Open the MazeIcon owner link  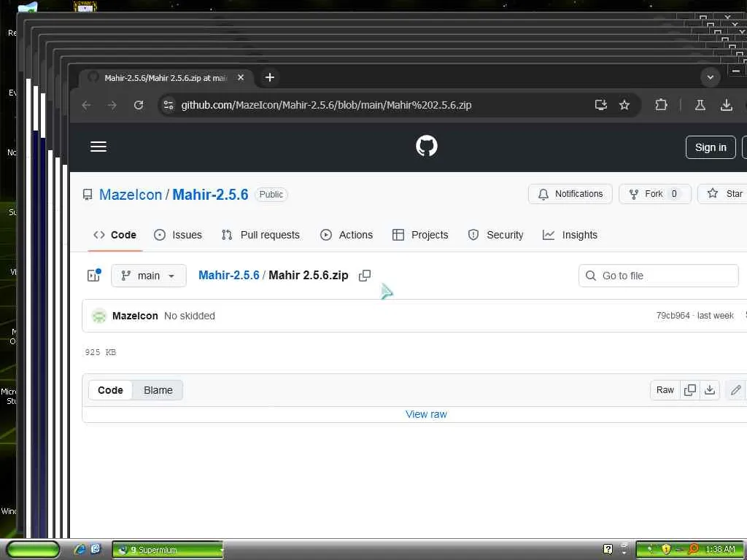(131, 195)
